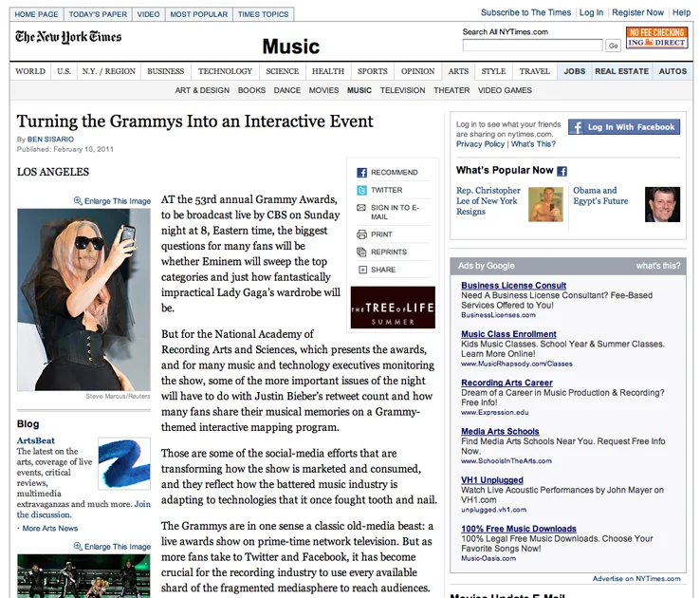Image resolution: width=700 pixels, height=598 pixels.
Task: Open the Business License Consult ad
Action: pyautogui.click(x=513, y=286)
